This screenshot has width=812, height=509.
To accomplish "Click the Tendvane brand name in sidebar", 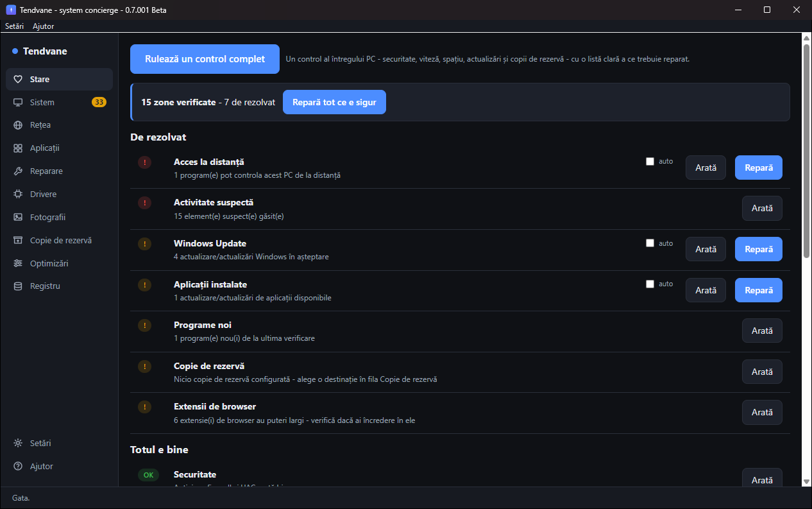I will point(45,51).
